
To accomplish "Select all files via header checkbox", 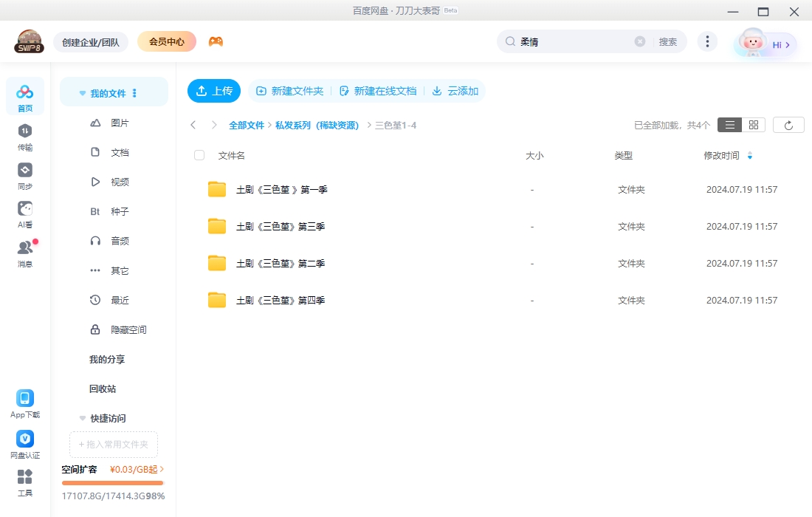I will pos(198,155).
